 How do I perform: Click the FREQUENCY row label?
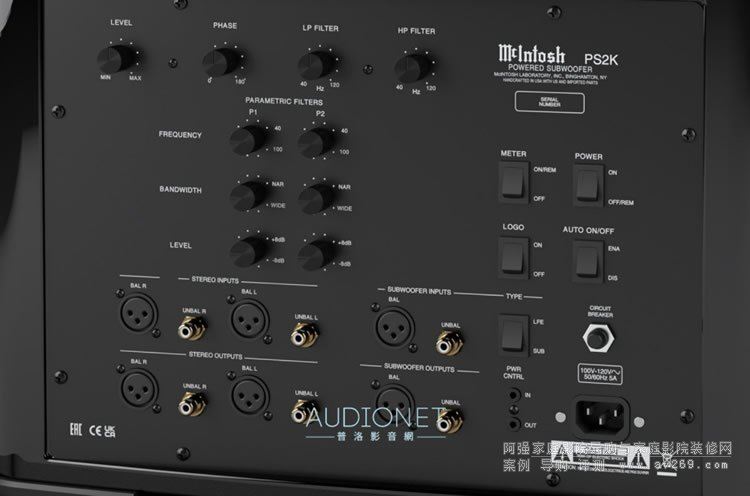[x=180, y=135]
